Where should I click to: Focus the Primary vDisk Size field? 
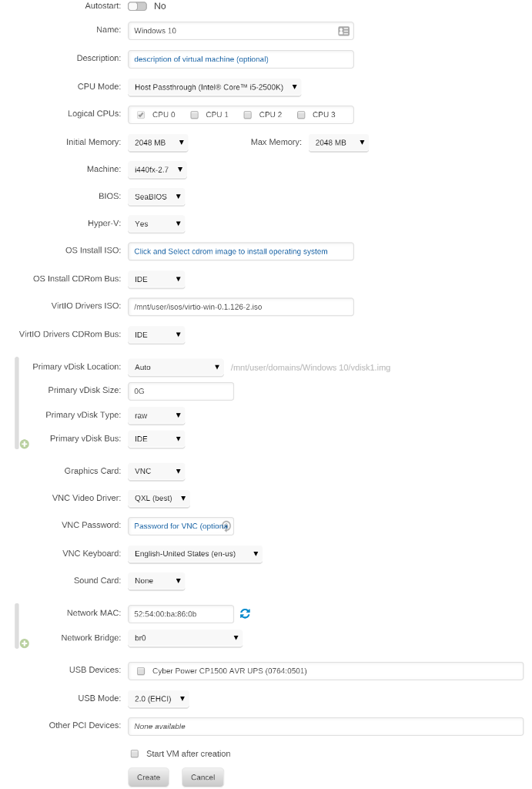pyautogui.click(x=181, y=391)
